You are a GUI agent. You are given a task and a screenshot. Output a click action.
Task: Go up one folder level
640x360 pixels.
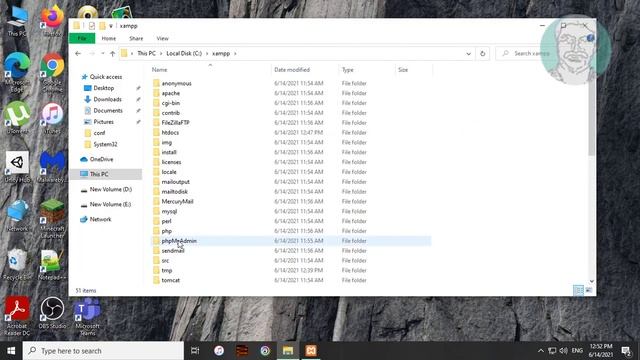(113, 53)
